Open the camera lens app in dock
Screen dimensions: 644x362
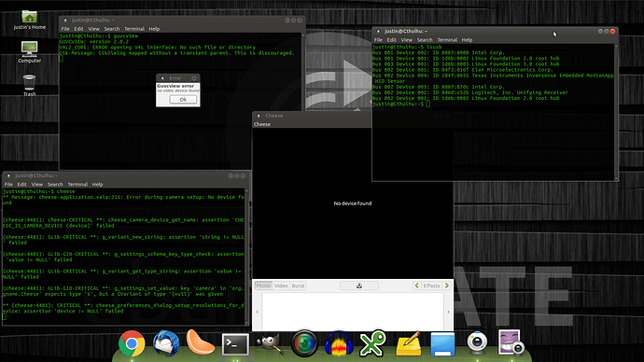point(304,343)
